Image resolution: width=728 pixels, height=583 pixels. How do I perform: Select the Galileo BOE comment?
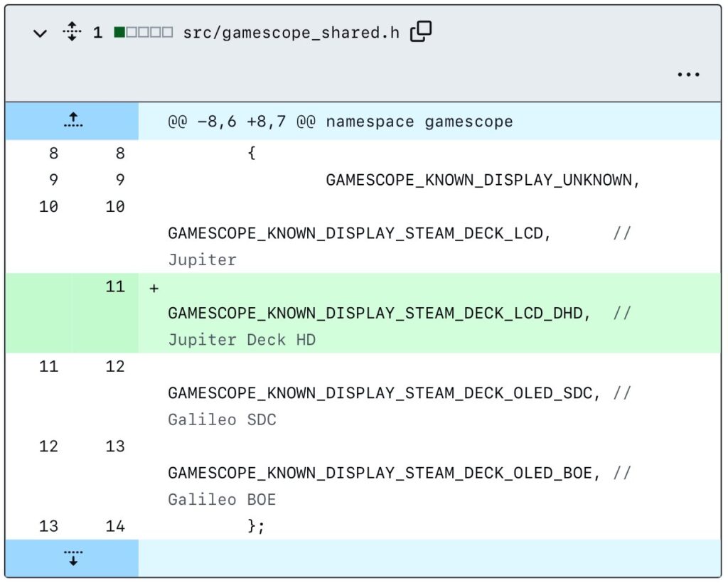tap(222, 499)
